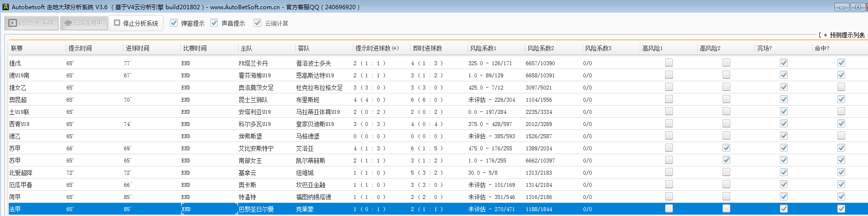
Task: Select the 捷戊 FK塔兰卡丹 match row
Action: pyautogui.click(x=253, y=63)
